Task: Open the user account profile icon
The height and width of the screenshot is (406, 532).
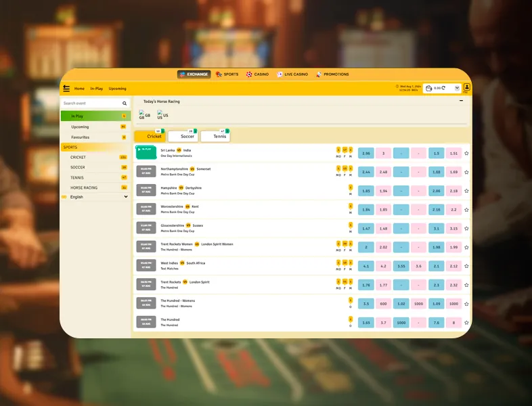Action: [x=466, y=87]
